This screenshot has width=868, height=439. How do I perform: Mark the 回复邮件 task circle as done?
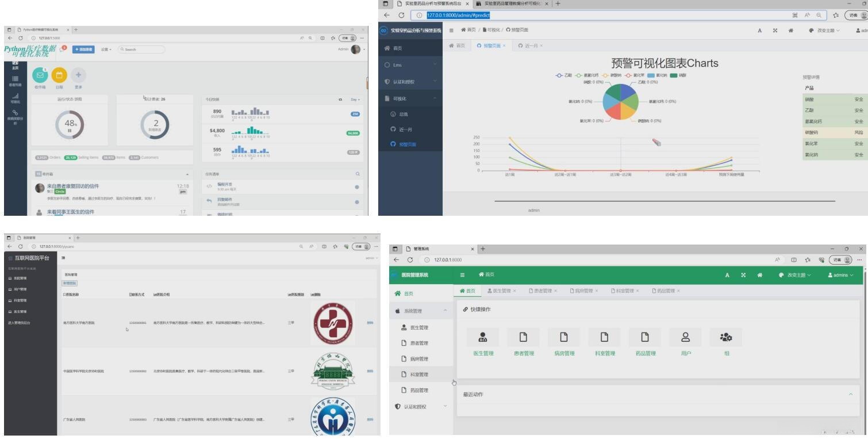tap(357, 202)
